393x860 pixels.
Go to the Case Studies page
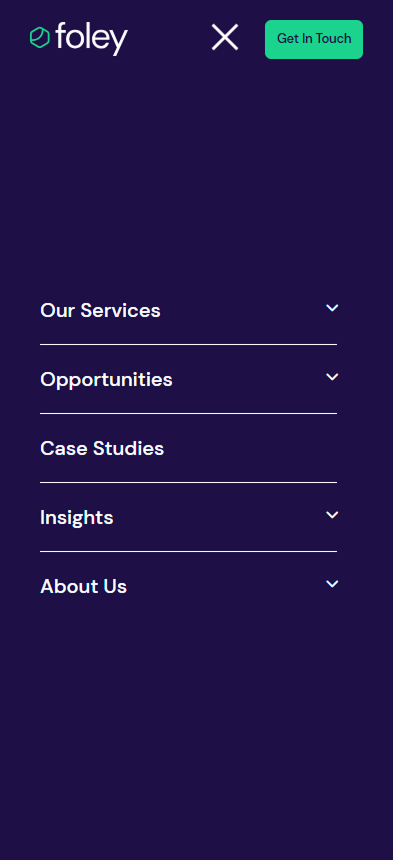click(x=102, y=449)
